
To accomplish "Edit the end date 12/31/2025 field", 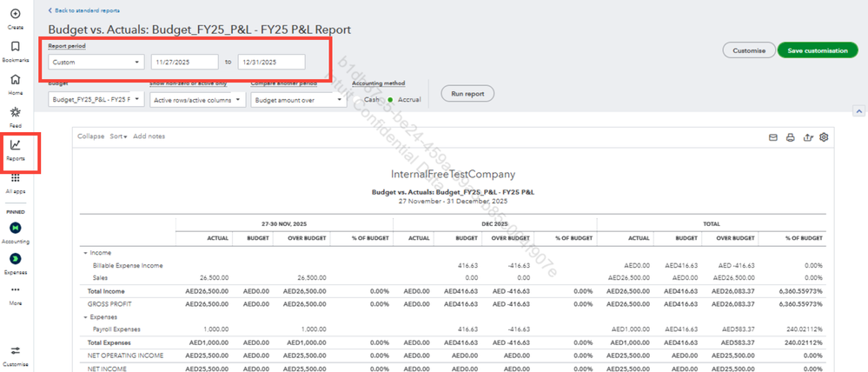I will 271,62.
